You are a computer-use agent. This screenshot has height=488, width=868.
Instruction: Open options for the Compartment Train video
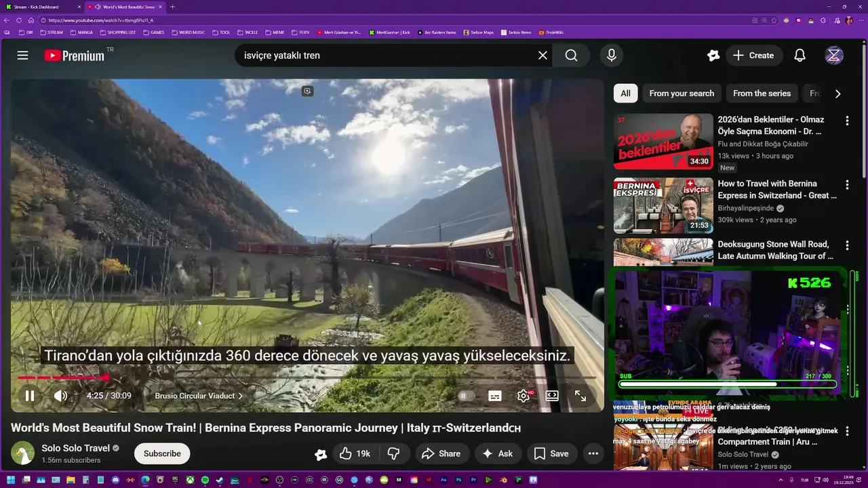(x=848, y=430)
